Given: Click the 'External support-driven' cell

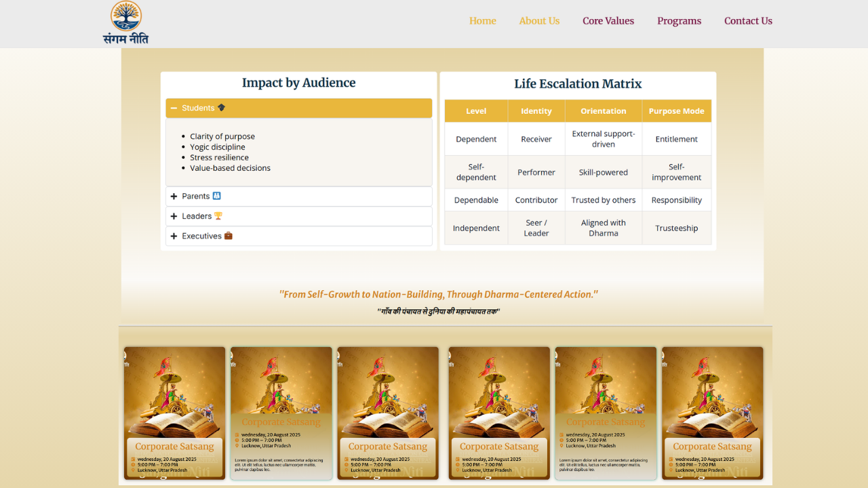Looking at the screenshot, I should pos(604,139).
